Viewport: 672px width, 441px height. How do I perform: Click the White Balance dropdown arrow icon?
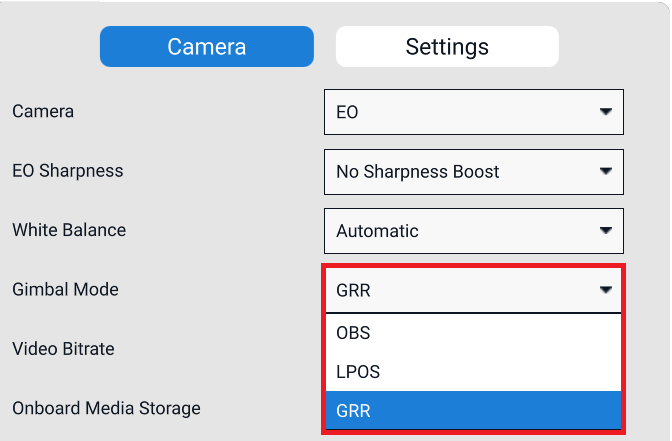(605, 231)
